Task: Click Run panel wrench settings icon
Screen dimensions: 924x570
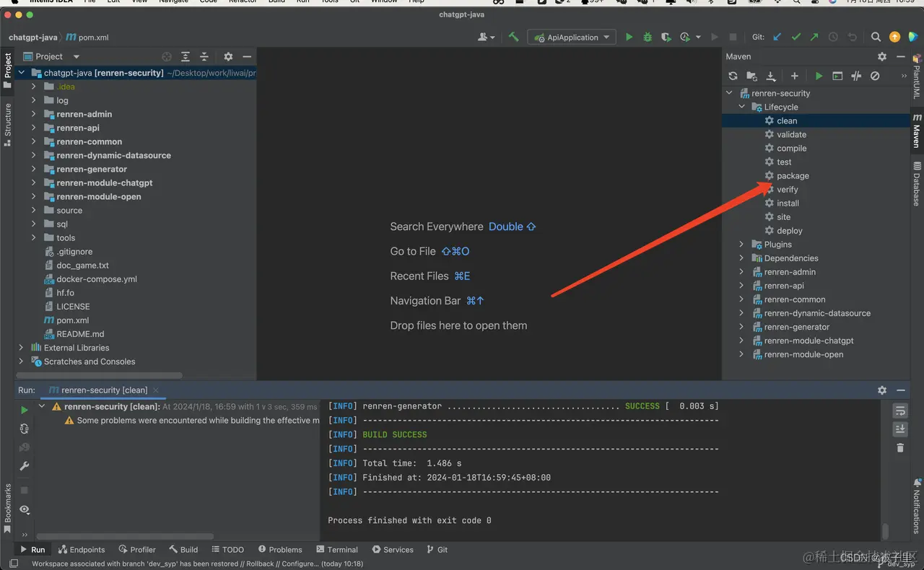Action: tap(24, 466)
